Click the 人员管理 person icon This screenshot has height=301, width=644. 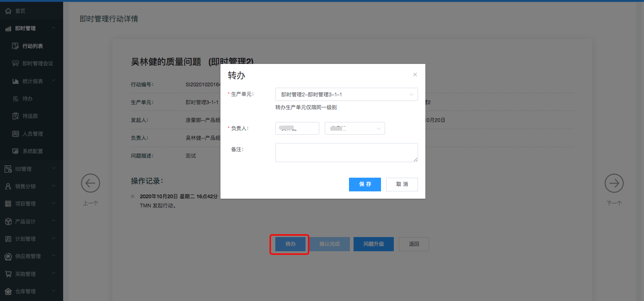click(x=15, y=134)
